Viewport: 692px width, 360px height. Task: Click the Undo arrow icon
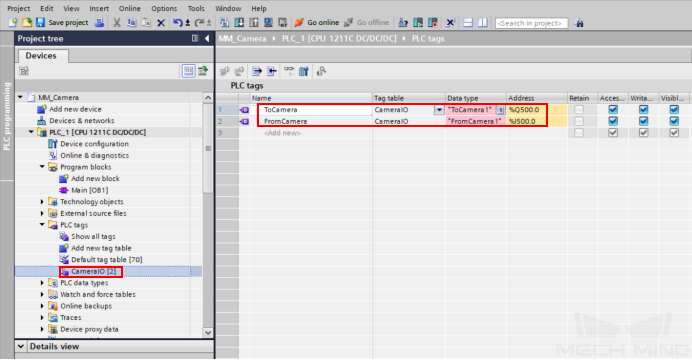(x=178, y=22)
